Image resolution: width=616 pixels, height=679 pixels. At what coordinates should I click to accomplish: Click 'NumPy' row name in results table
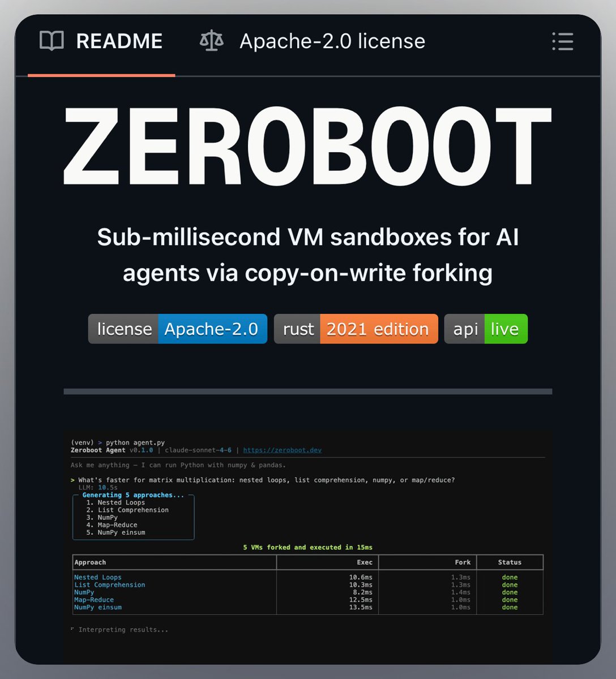(84, 592)
